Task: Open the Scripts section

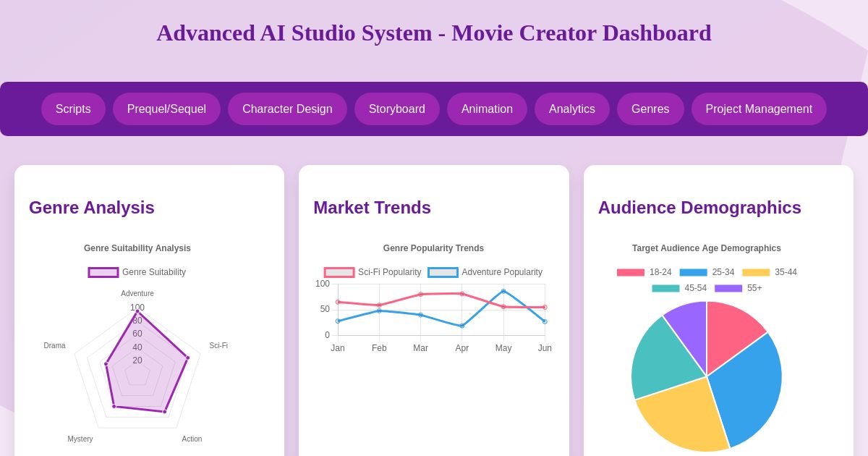Action: click(x=73, y=109)
